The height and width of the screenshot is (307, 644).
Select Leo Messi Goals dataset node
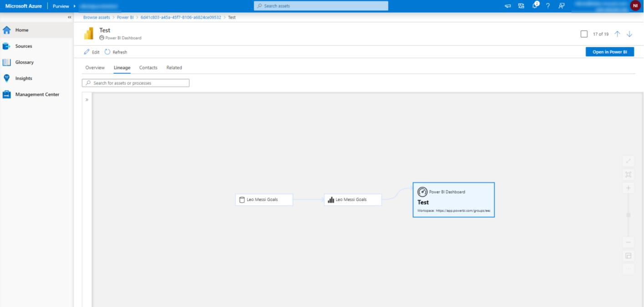[264, 200]
